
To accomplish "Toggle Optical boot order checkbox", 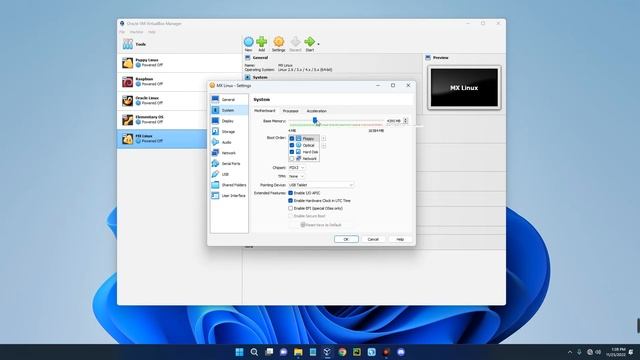I will click(x=291, y=145).
